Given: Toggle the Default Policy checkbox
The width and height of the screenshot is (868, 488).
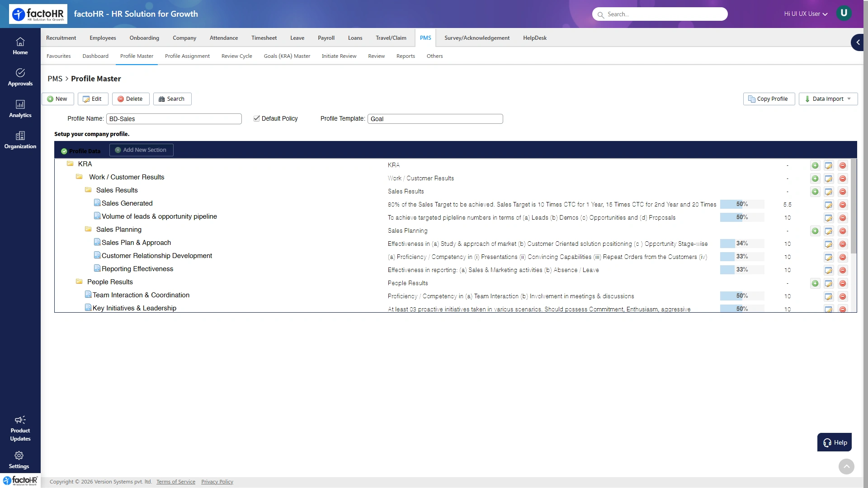Looking at the screenshot, I should [257, 118].
